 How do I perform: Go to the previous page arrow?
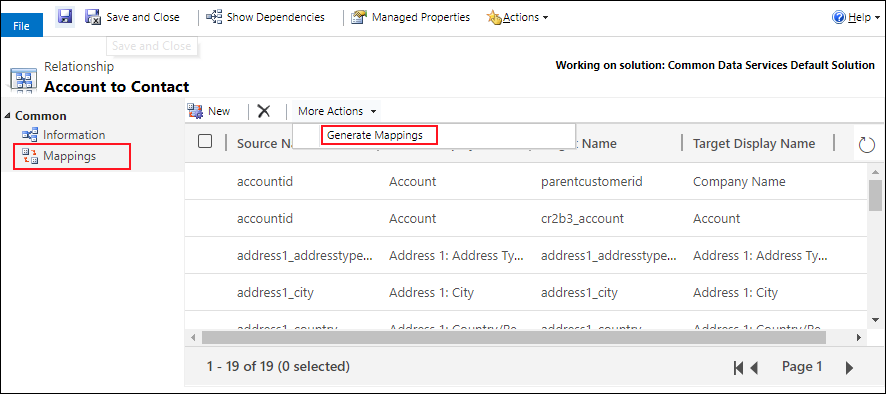(x=754, y=367)
